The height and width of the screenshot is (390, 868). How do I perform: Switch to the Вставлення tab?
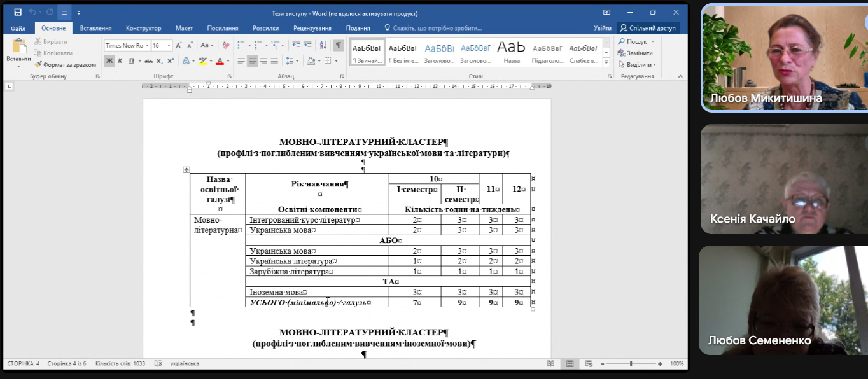(95, 28)
